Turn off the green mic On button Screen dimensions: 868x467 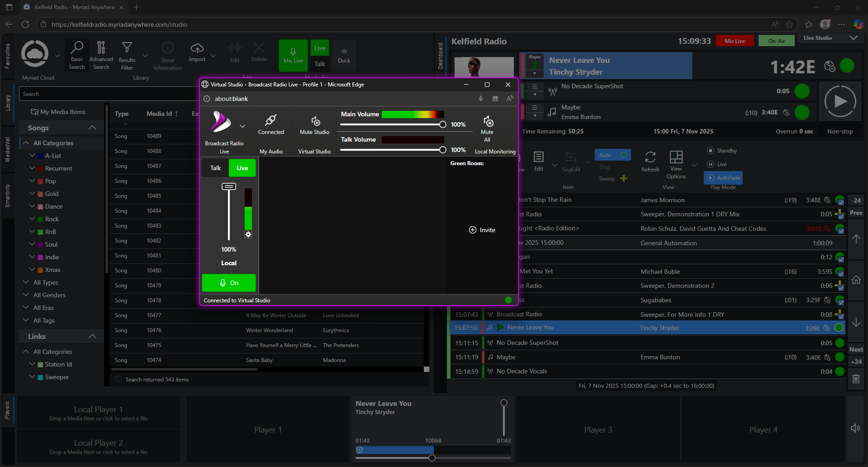coord(229,283)
